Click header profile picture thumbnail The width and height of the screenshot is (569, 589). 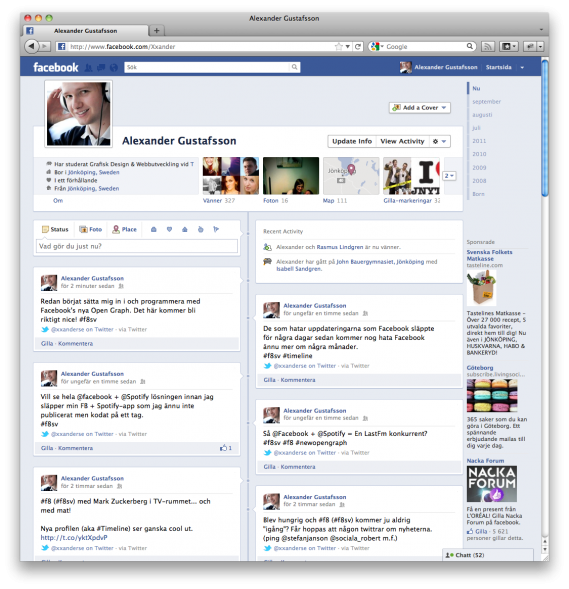click(406, 67)
